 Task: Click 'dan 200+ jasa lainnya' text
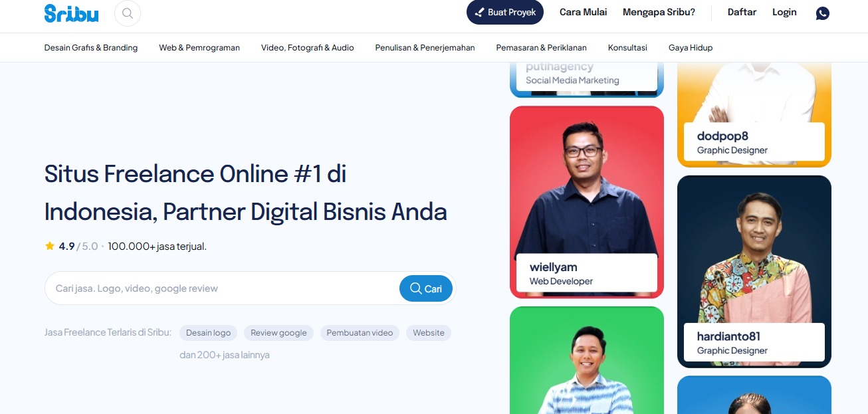225,355
